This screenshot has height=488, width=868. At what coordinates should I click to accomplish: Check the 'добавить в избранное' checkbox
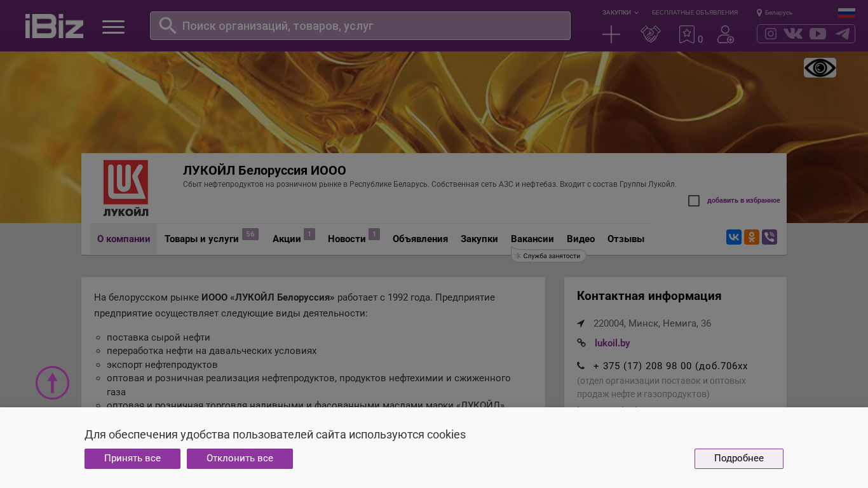click(694, 201)
